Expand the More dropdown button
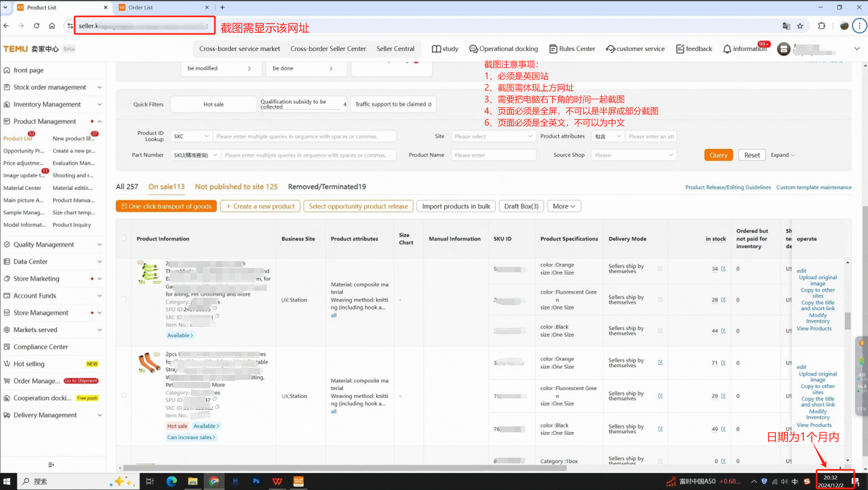The image size is (868, 490). (x=564, y=206)
